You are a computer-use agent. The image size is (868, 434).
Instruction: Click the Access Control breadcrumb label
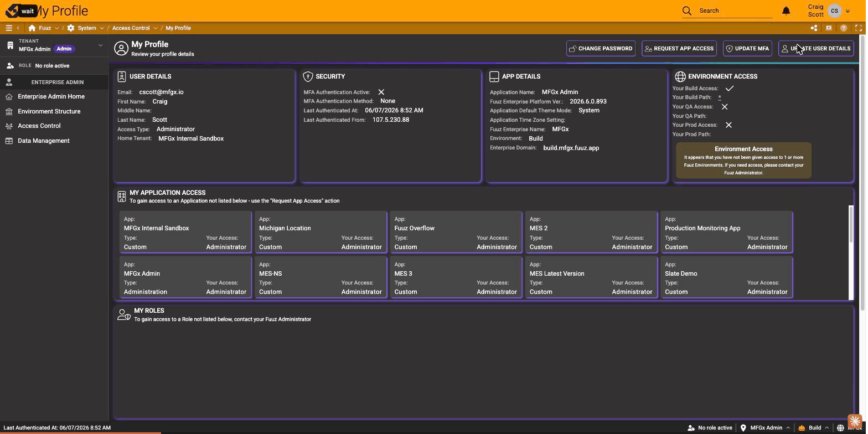131,28
